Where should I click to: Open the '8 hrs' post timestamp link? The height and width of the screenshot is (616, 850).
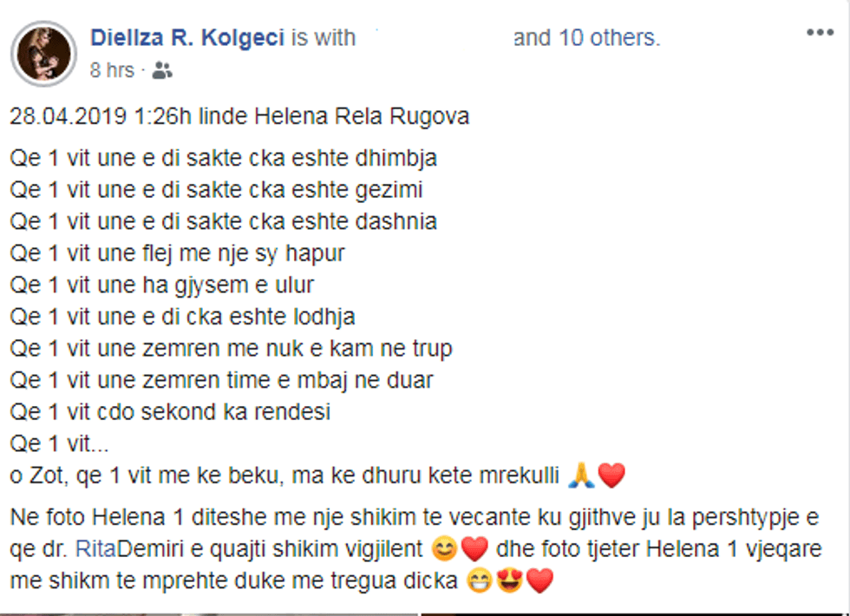(112, 70)
